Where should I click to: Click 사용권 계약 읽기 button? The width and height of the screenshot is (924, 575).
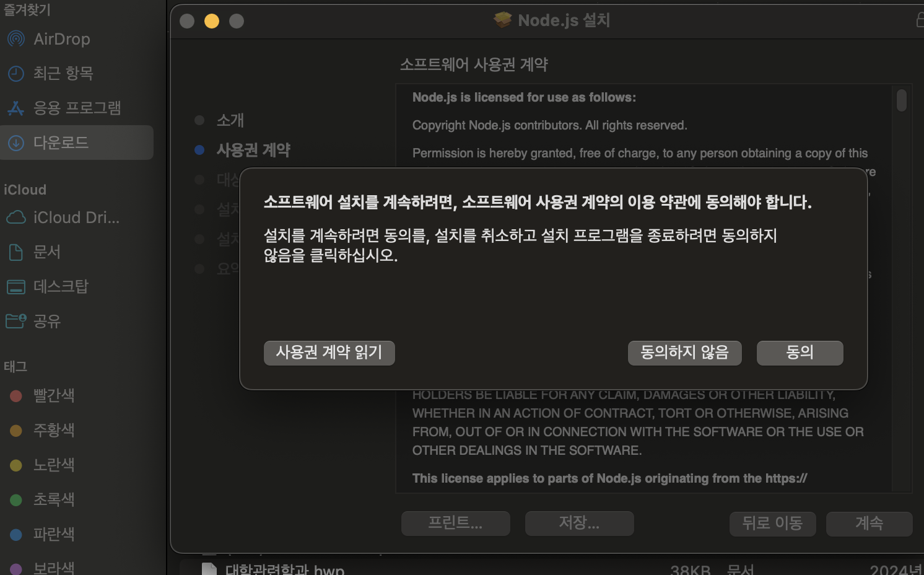pyautogui.click(x=329, y=353)
